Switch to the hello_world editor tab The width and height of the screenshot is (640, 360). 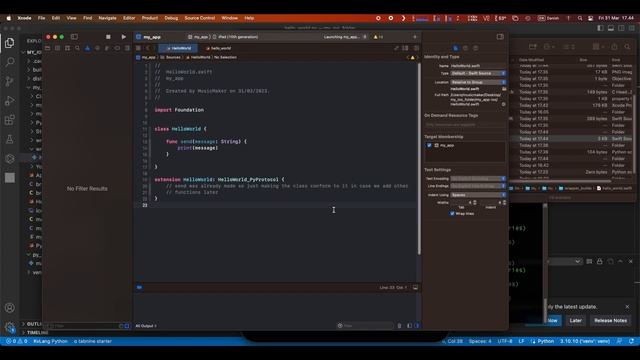pyautogui.click(x=218, y=48)
